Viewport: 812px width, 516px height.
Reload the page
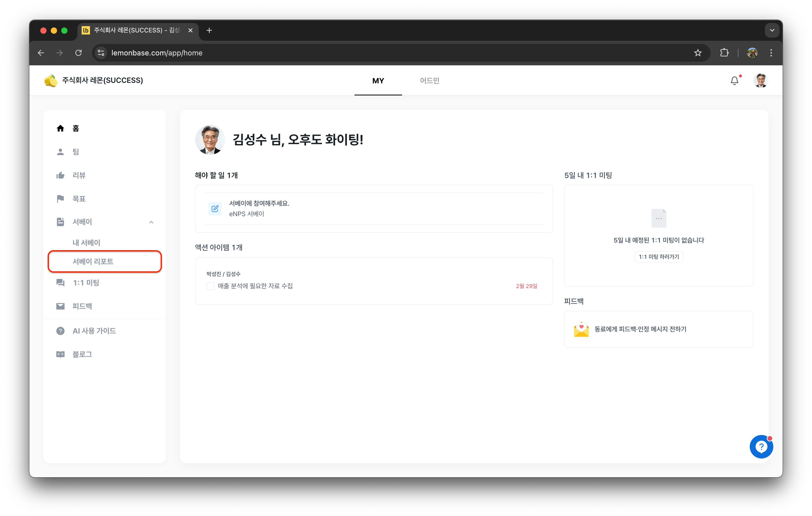(78, 53)
